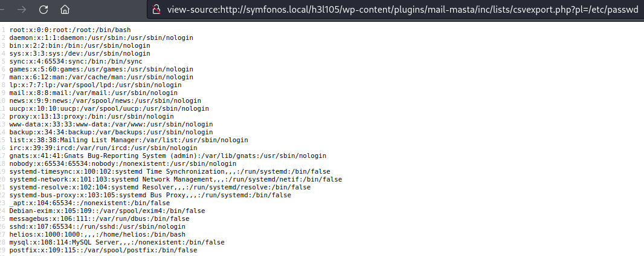Click the insecure connection lock icon
This screenshot has height=256, width=644.
[156, 10]
